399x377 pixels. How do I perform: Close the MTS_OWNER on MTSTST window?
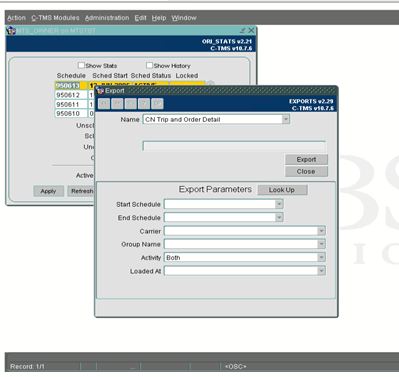click(251, 30)
